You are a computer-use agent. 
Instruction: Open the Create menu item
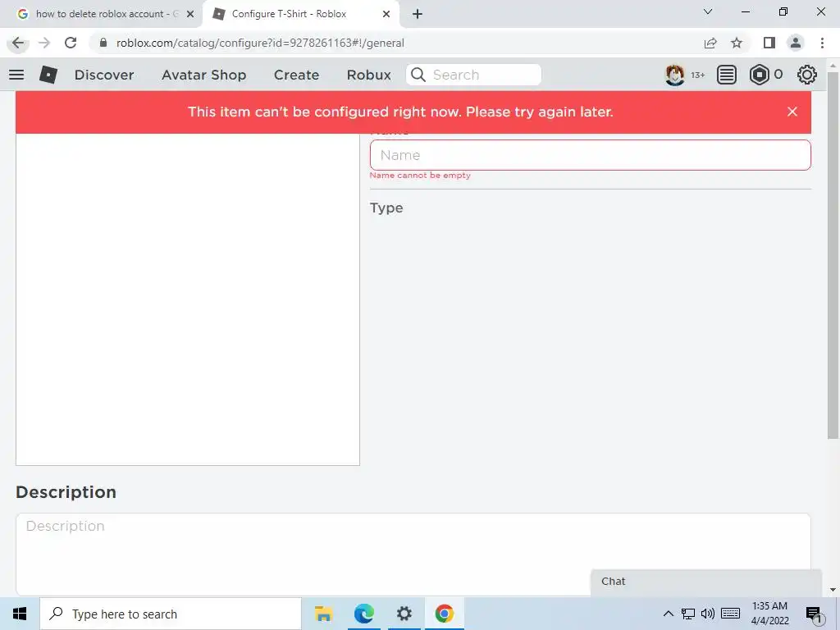[x=296, y=75]
